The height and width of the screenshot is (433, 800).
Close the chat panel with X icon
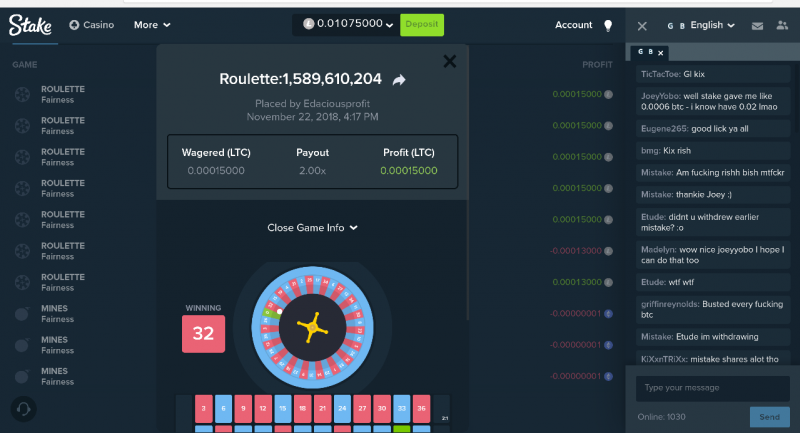pyautogui.click(x=642, y=26)
